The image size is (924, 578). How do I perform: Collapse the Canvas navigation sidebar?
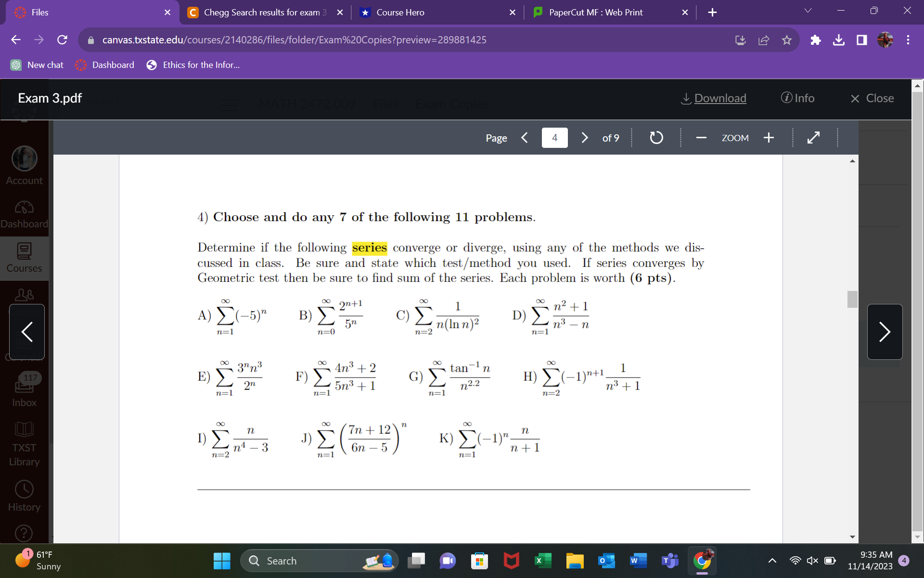pos(26,332)
